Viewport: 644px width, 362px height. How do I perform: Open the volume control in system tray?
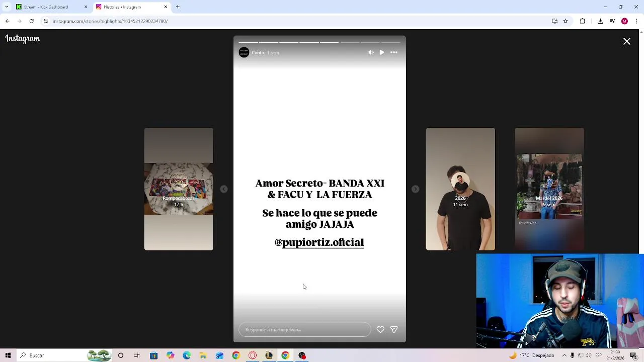tap(588, 355)
